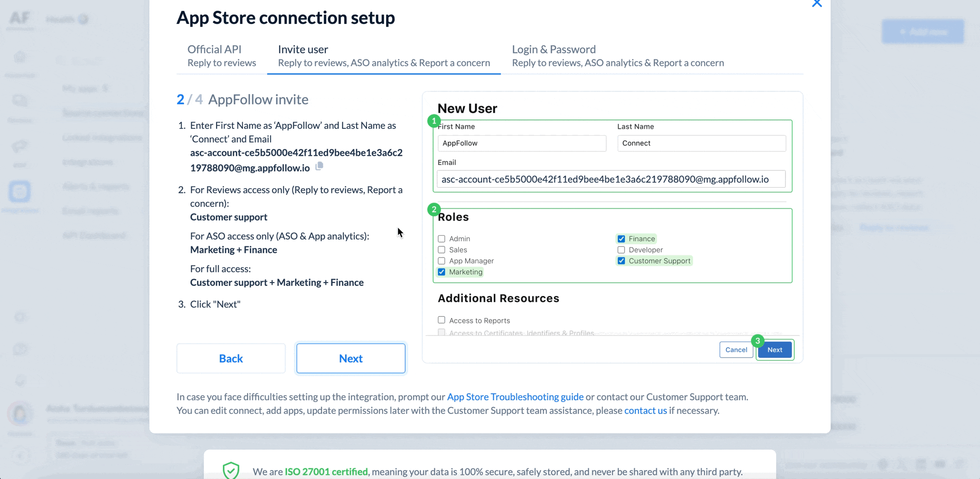Open the user avatar in the blurred sidebar
Image resolution: width=980 pixels, height=479 pixels.
(x=20, y=414)
